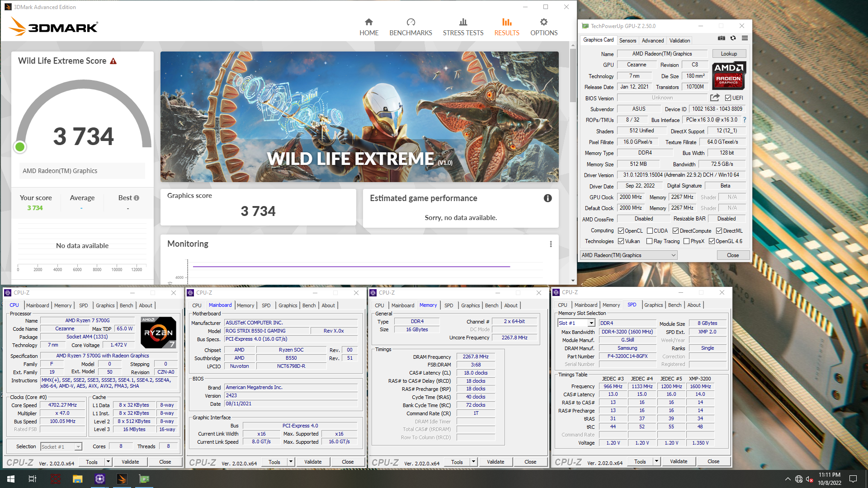Image resolution: width=868 pixels, height=488 pixels.
Task: Click the BIOS export share icon in GPU-Z
Action: [715, 98]
